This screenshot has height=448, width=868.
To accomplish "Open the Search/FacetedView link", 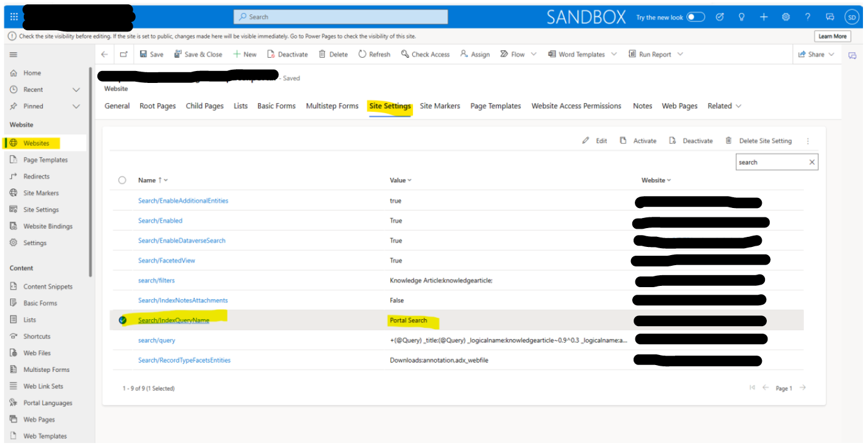I will click(x=167, y=261).
